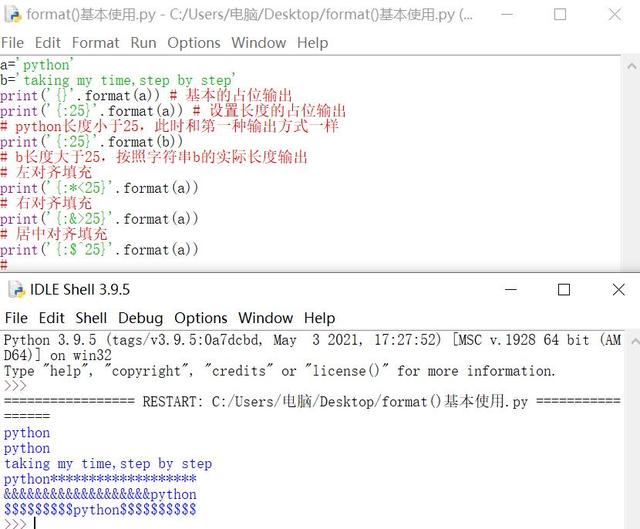This screenshot has height=529, width=640.
Task: Click the Python icon in IDLE Shell title bar
Action: coord(17,289)
